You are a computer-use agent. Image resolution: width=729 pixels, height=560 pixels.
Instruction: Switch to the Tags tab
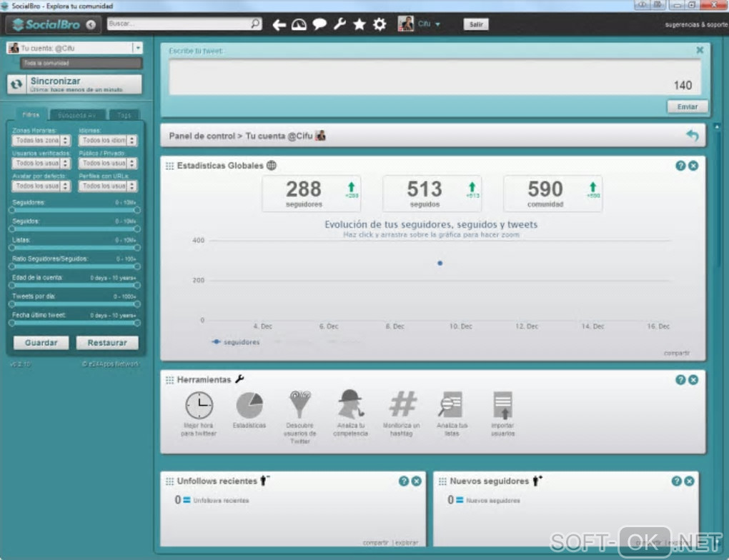click(124, 115)
